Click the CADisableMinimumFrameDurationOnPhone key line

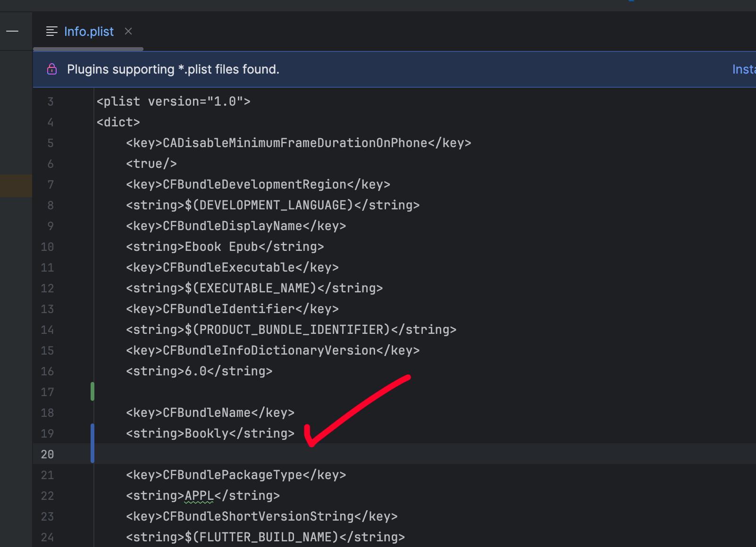coord(298,143)
